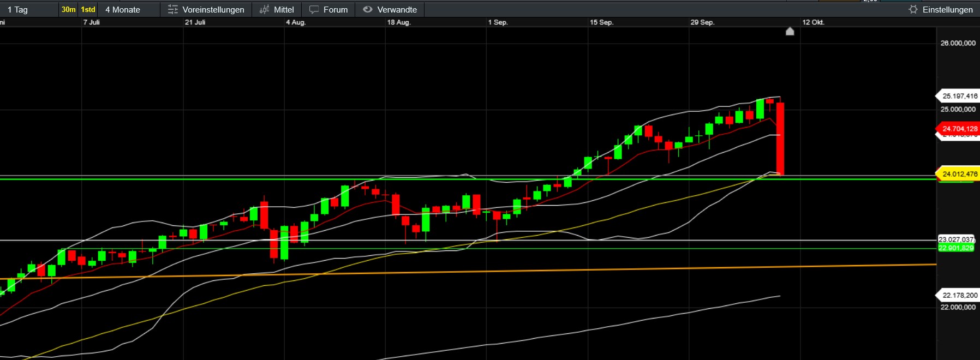
Task: Click the 22.000,000 axis value
Action: [x=958, y=307]
